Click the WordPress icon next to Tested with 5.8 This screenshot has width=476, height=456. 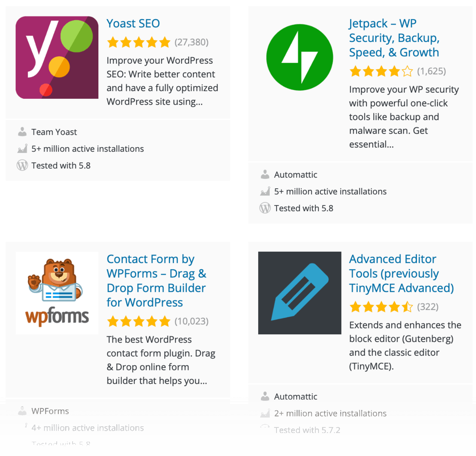click(23, 165)
